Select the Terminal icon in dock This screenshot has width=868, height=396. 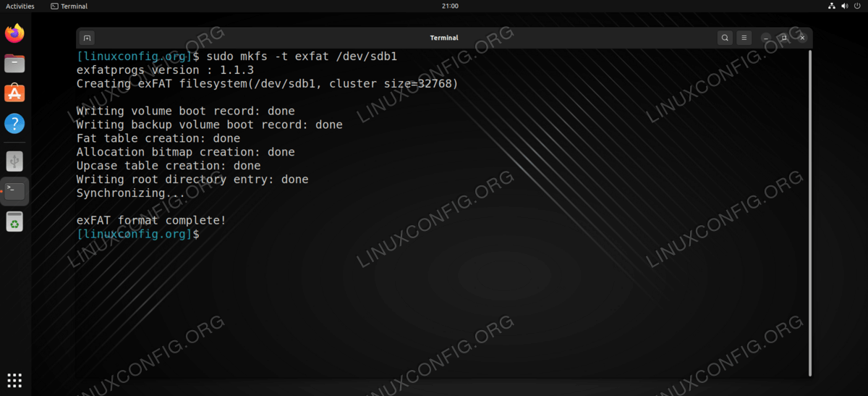[x=14, y=191]
